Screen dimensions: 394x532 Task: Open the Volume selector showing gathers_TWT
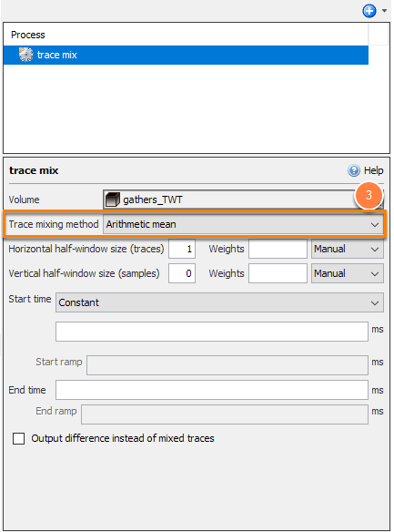(x=243, y=199)
